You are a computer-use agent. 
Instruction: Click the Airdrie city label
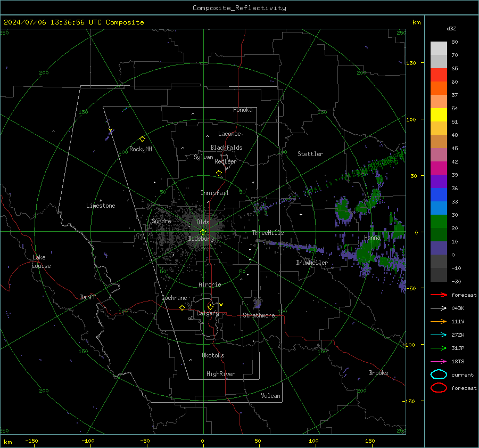[x=210, y=284]
